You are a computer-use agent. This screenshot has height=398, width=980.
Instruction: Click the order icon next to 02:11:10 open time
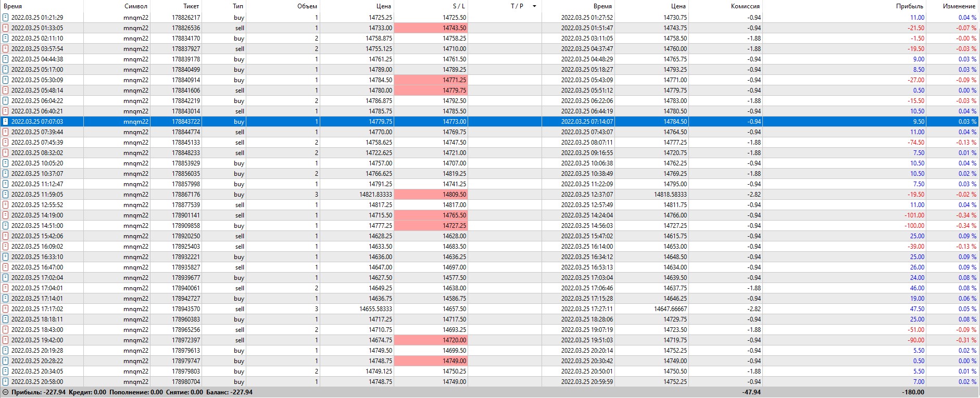pos(6,38)
